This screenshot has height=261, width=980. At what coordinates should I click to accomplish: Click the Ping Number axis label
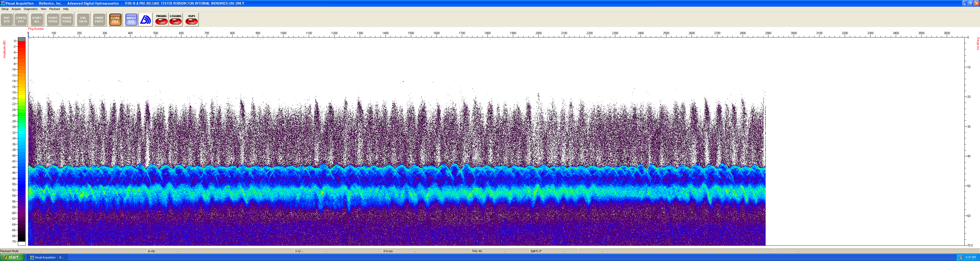click(36, 29)
